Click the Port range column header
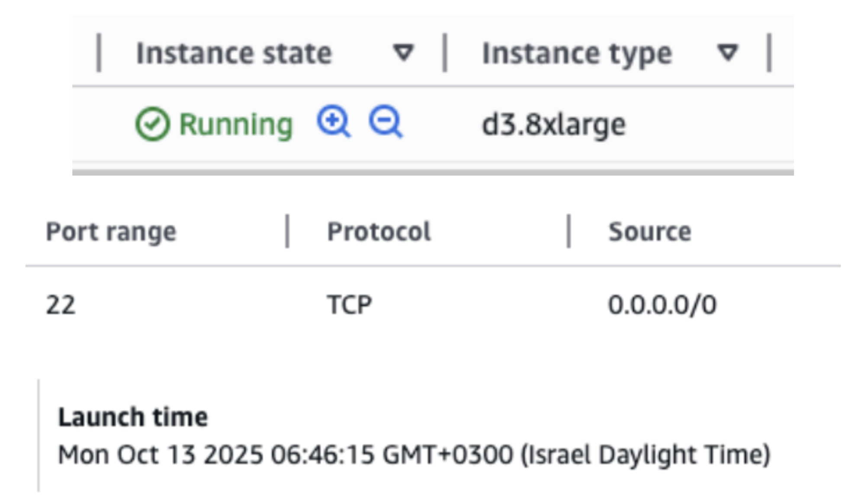The width and height of the screenshot is (848, 504). point(111,232)
